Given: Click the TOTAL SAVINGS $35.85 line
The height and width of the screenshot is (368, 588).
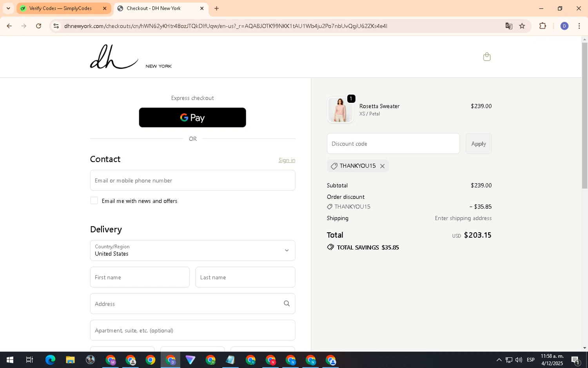Looking at the screenshot, I should (x=363, y=247).
